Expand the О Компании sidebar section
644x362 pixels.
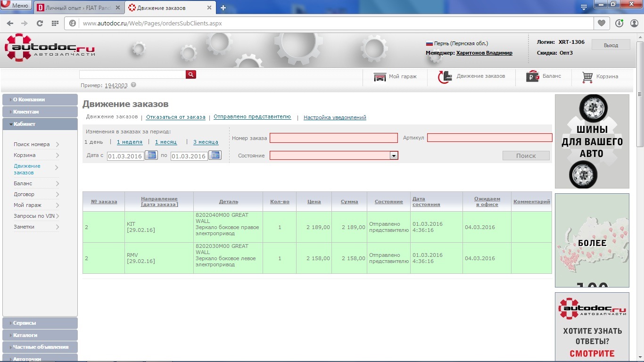coord(40,99)
